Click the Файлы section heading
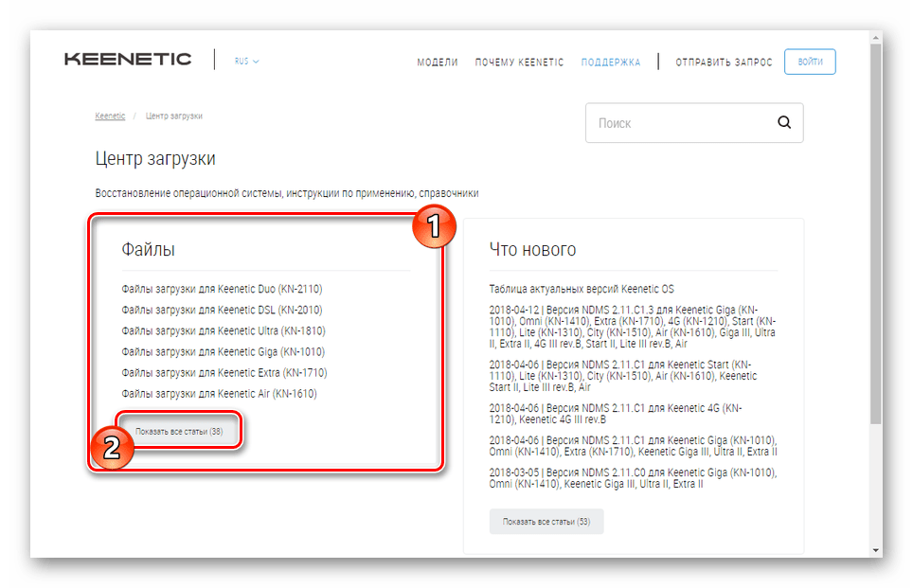Viewport: 913px width, 588px height. pyautogui.click(x=148, y=250)
